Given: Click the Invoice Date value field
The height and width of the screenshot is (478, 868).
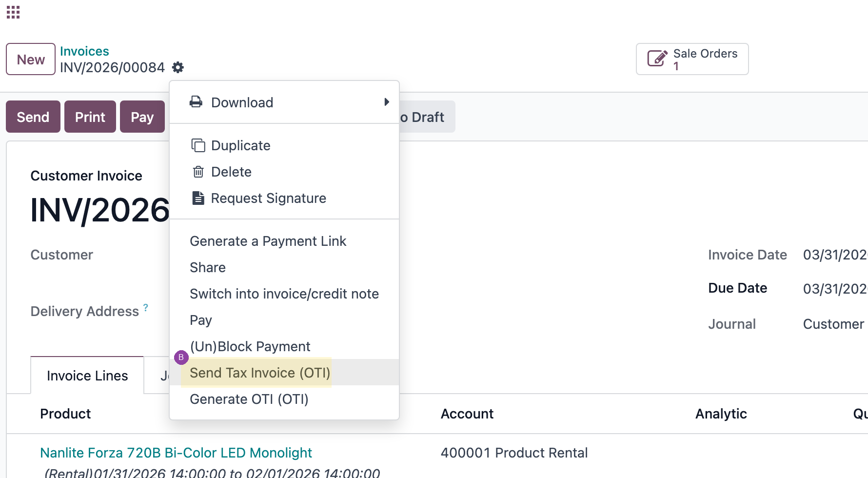Looking at the screenshot, I should [835, 255].
